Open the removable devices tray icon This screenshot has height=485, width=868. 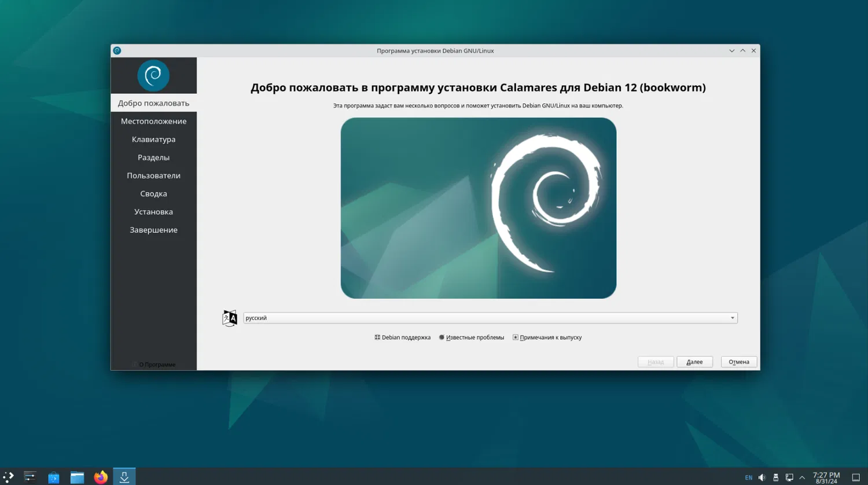775,477
